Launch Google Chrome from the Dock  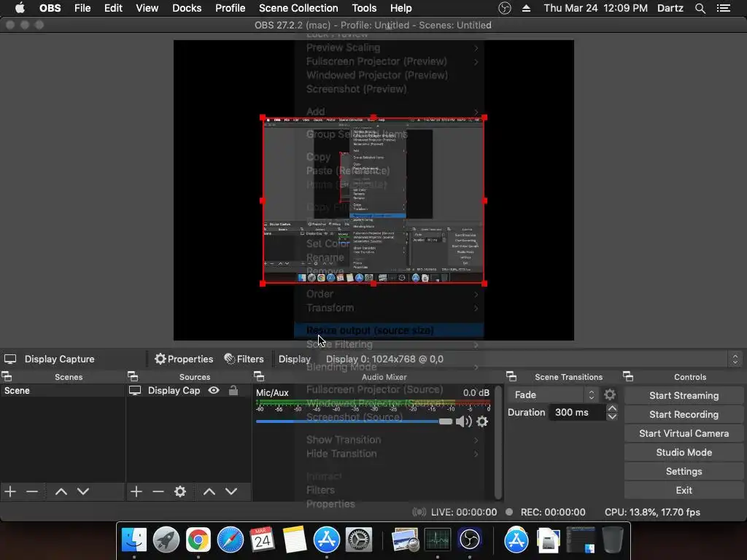click(x=198, y=540)
